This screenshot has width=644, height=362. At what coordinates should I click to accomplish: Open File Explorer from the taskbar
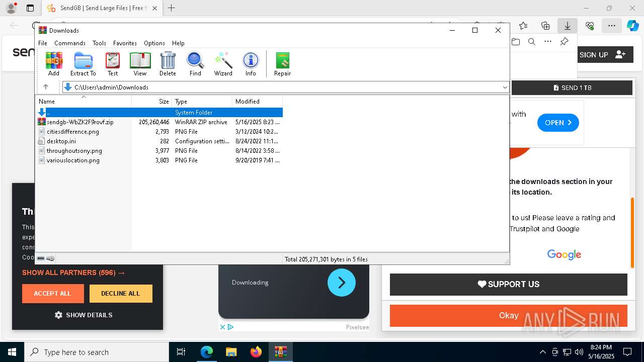click(231, 352)
